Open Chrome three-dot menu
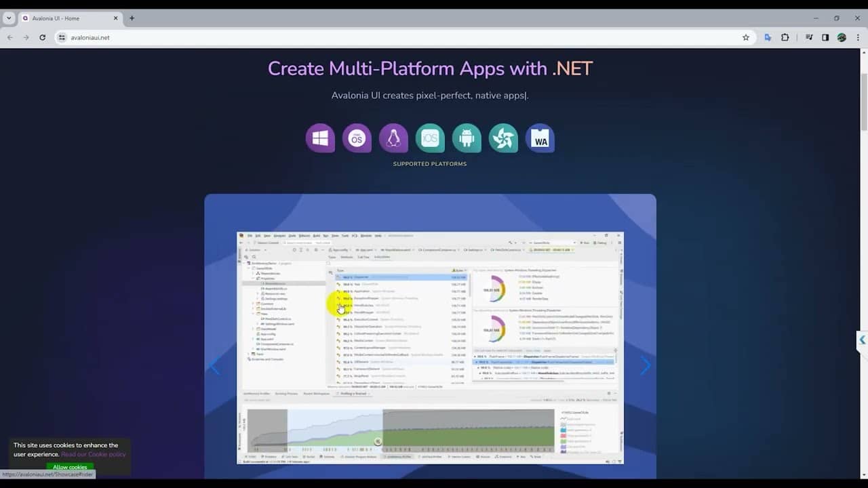The height and width of the screenshot is (488, 868). tap(858, 37)
